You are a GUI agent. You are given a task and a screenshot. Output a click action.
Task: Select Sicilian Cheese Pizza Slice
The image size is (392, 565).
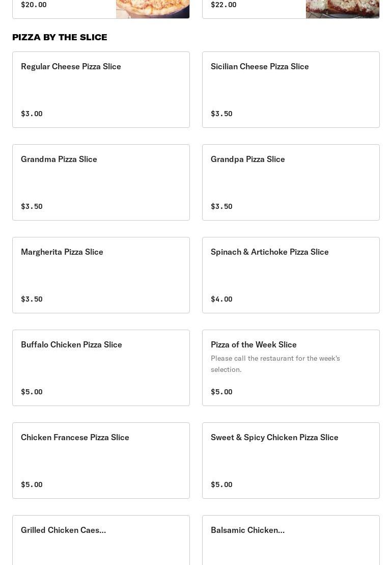point(291,89)
